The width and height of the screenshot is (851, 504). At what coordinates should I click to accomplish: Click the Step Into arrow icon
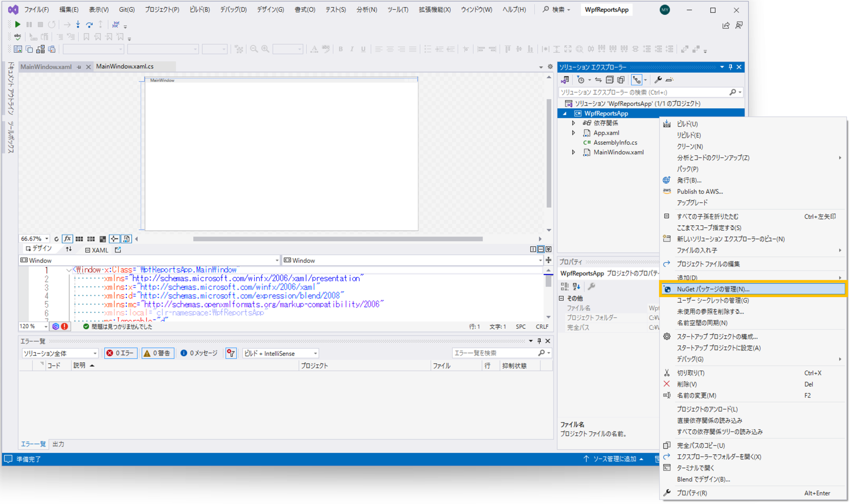click(78, 24)
